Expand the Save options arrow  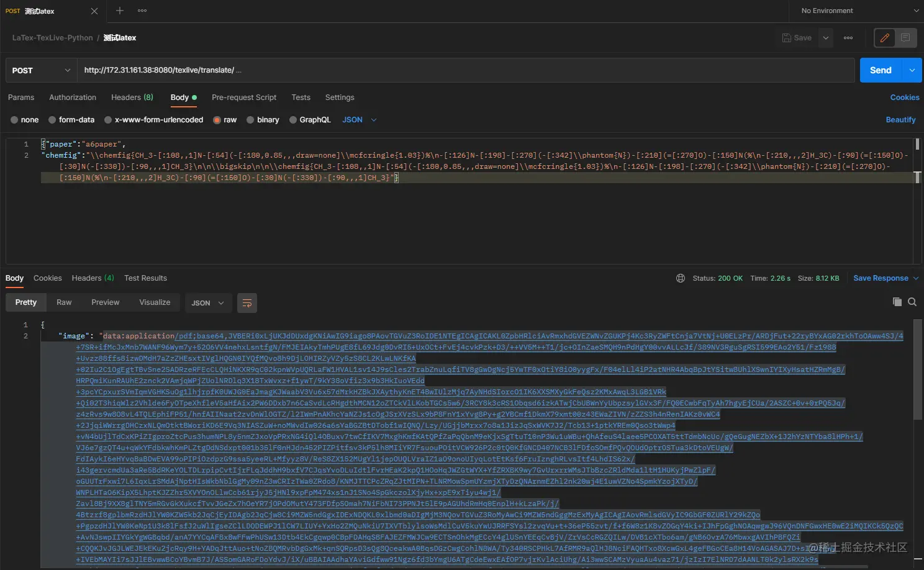pos(826,38)
